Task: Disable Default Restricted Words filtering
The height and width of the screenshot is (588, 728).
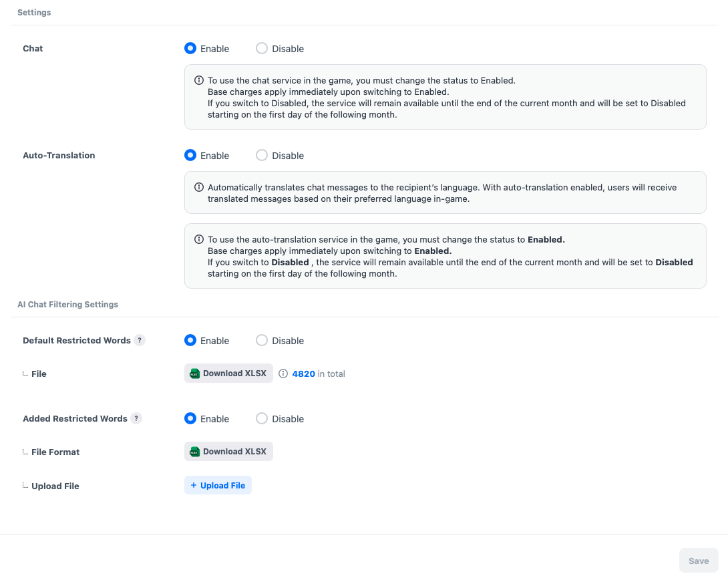Action: pyautogui.click(x=262, y=341)
